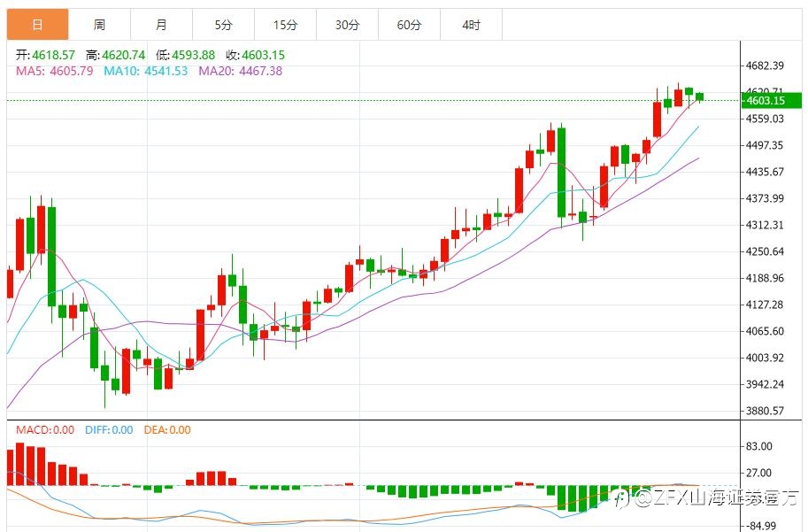Screen dimensions: 808x532
Task: Click the 4003.92 price axis label
Action: [x=765, y=358]
